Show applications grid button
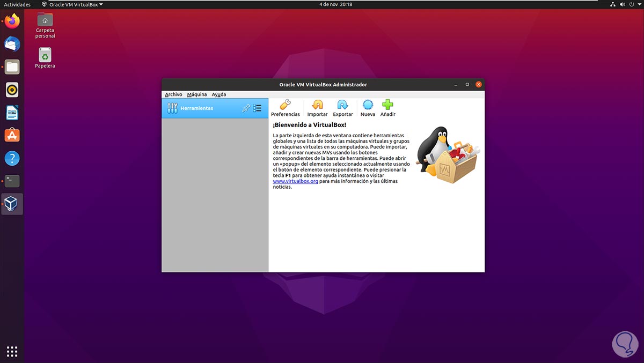644x363 pixels. 12,352
